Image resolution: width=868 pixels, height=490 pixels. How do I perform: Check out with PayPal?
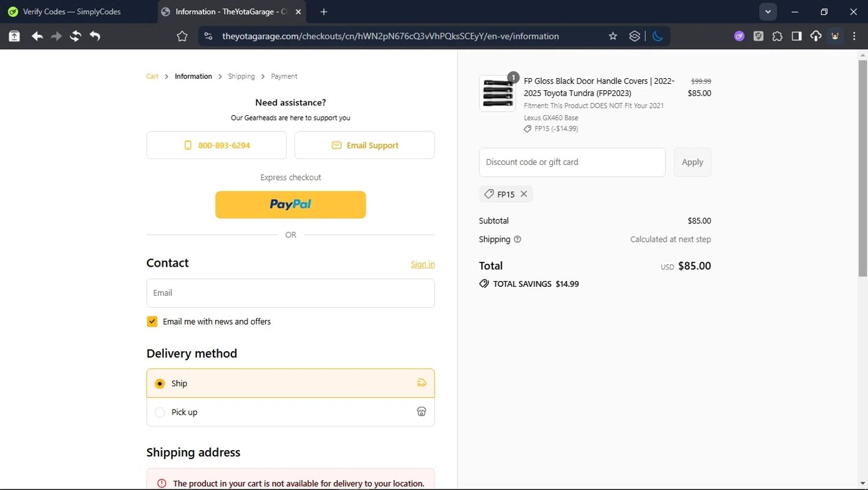(x=290, y=205)
